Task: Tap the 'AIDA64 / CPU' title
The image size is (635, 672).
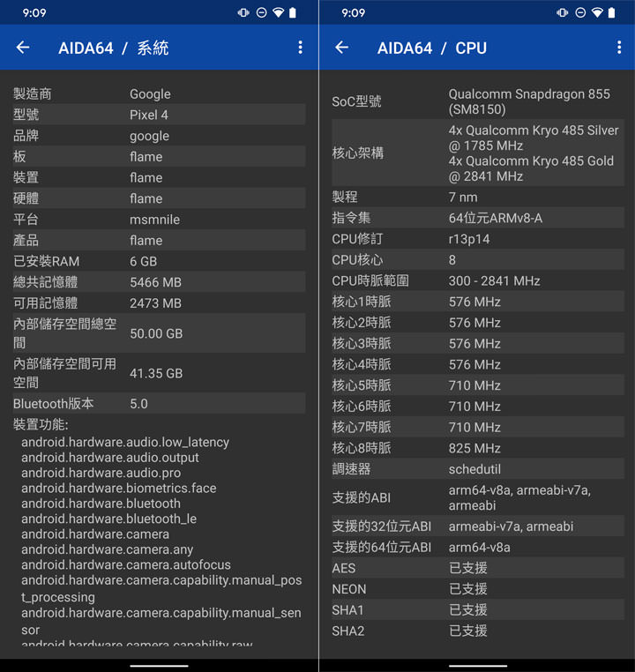Action: (432, 48)
